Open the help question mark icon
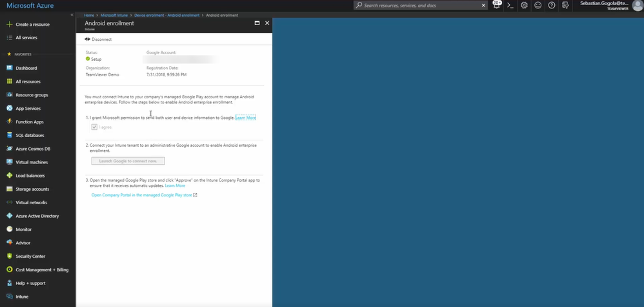 (552, 5)
